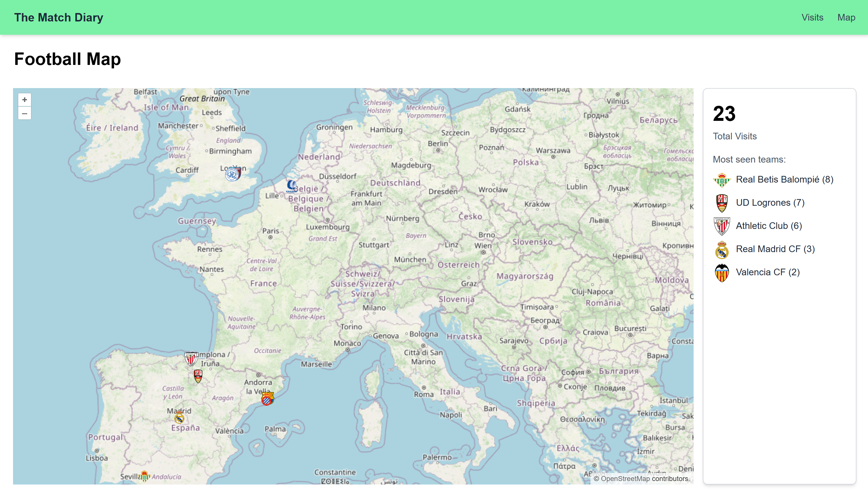Image resolution: width=868 pixels, height=499 pixels.
Task: Click the Paris label on the map
Action: [x=271, y=231]
